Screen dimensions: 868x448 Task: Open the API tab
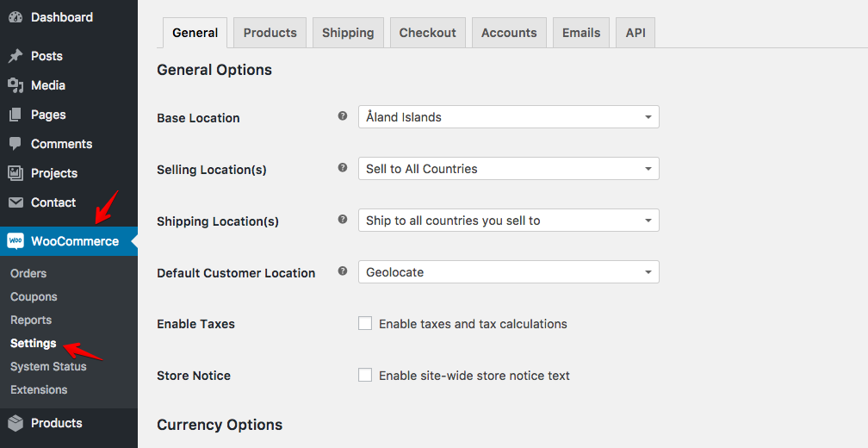point(635,33)
